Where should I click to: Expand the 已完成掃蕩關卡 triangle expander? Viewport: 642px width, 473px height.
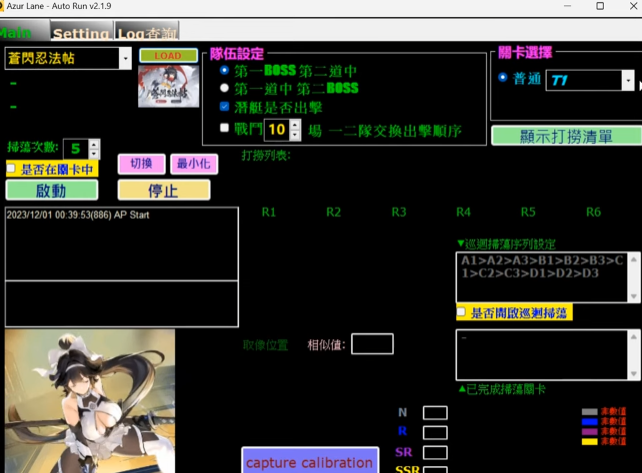coord(462,389)
